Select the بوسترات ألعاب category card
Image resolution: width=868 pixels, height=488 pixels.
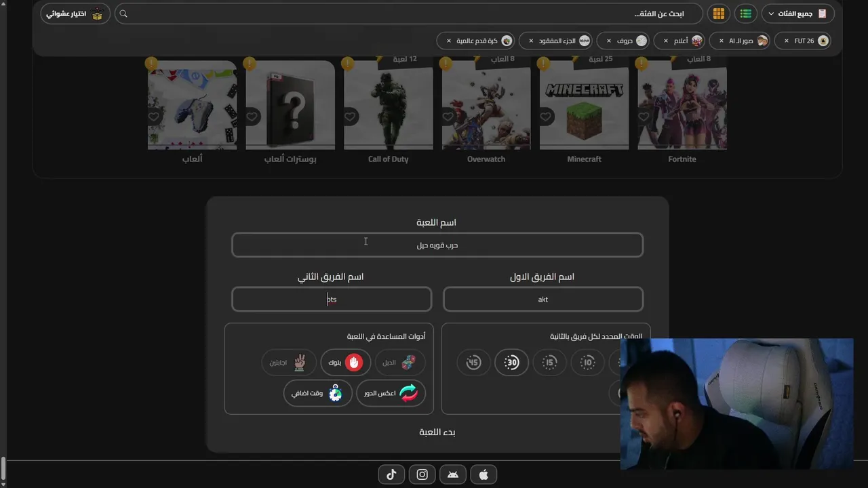290,105
